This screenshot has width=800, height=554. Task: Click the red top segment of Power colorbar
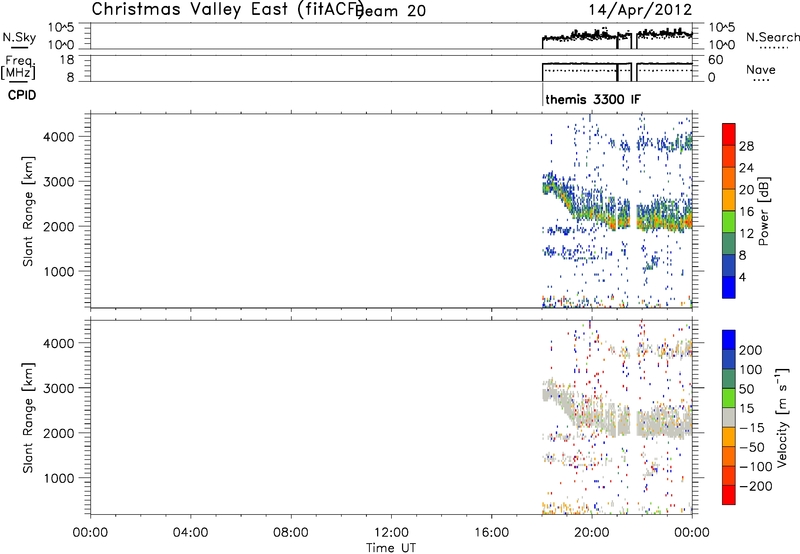[729, 134]
